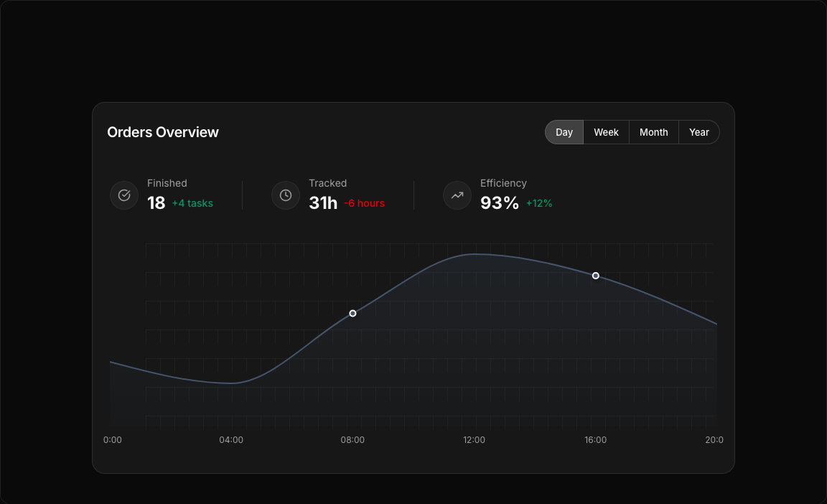Click the 31h tracked value
This screenshot has height=504, width=827.
323,203
